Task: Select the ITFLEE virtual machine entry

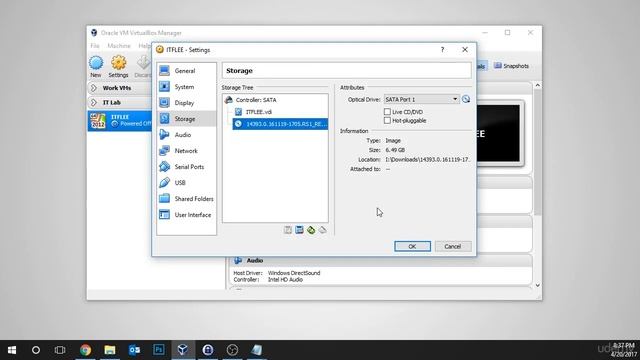Action: (120, 120)
